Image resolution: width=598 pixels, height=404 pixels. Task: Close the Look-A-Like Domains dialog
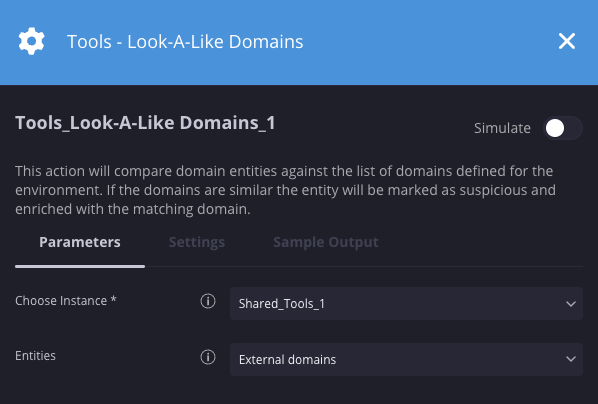pyautogui.click(x=567, y=41)
